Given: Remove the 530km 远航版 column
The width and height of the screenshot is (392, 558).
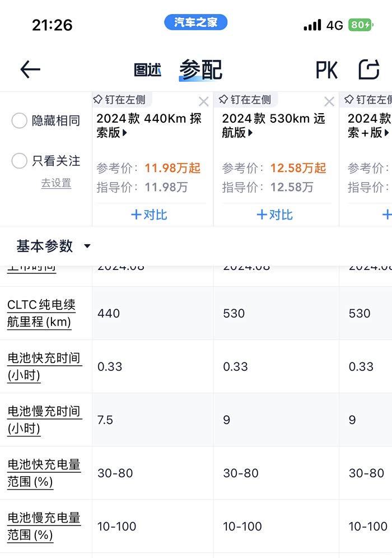Looking at the screenshot, I should click(329, 101).
